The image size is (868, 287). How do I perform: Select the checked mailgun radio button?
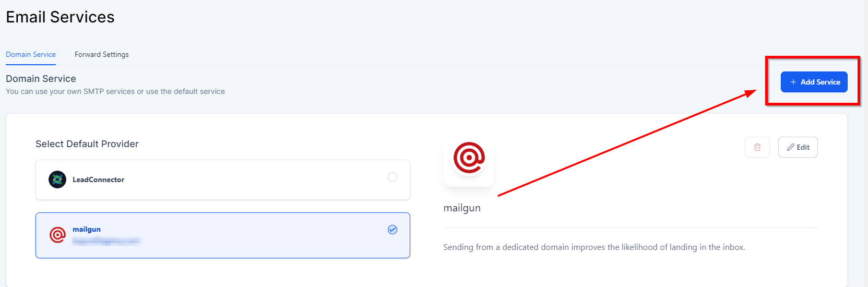tap(393, 230)
